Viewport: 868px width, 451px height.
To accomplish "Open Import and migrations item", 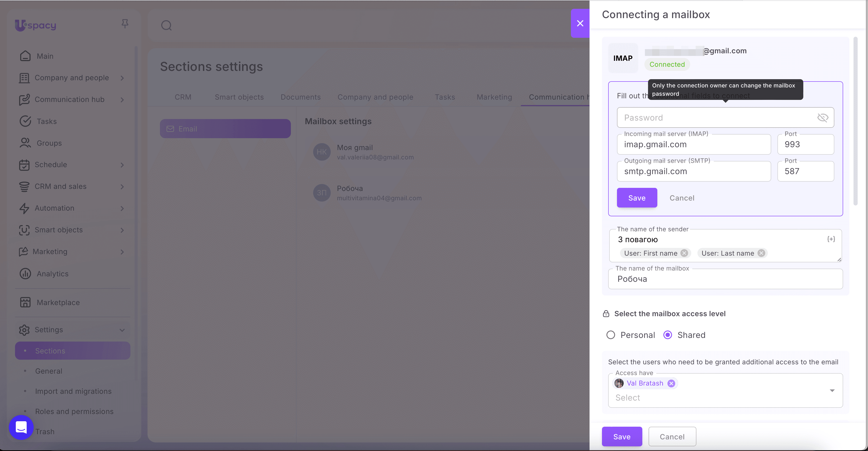I will click(73, 391).
